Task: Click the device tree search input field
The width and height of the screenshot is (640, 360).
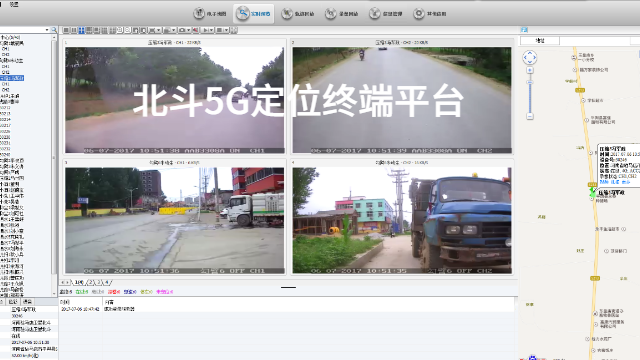Action: coord(22,30)
